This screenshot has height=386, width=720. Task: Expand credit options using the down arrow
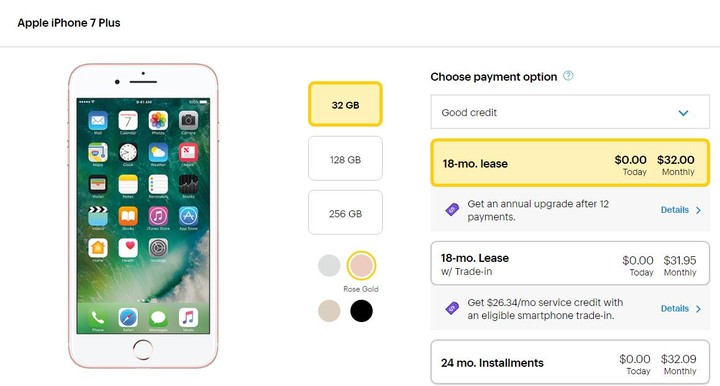pyautogui.click(x=683, y=113)
